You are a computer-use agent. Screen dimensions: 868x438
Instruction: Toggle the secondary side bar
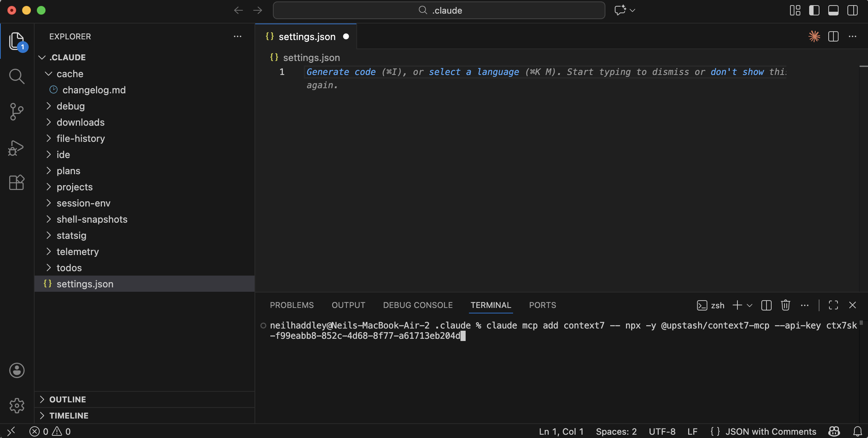pos(853,10)
